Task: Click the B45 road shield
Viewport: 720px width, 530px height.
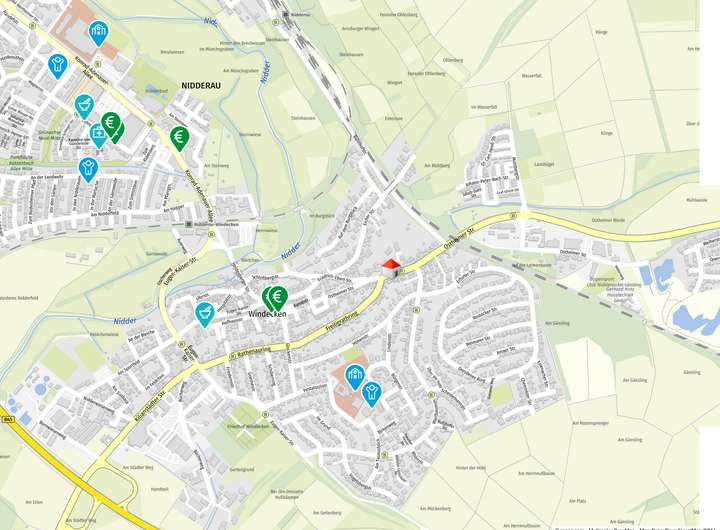Action: 7,419
